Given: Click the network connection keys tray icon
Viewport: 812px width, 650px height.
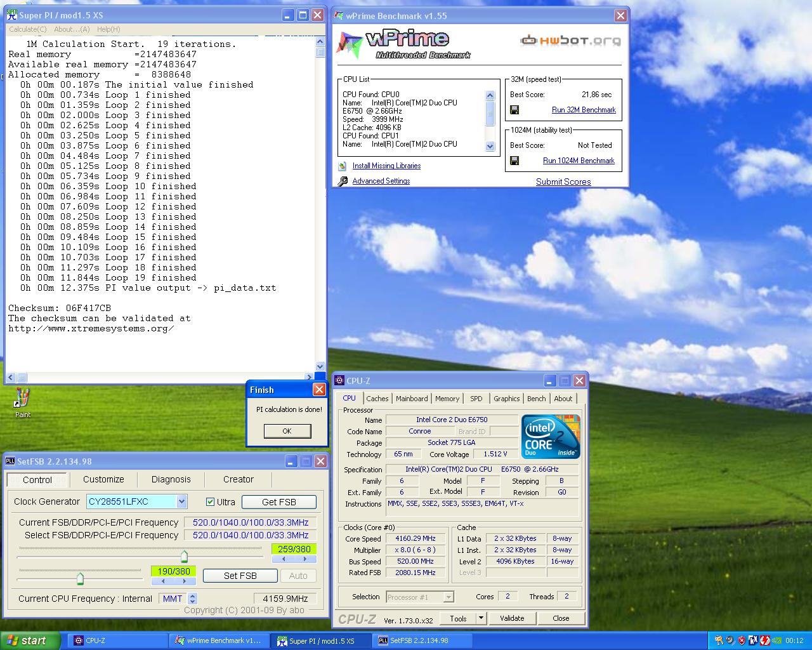Looking at the screenshot, I should tap(719, 640).
